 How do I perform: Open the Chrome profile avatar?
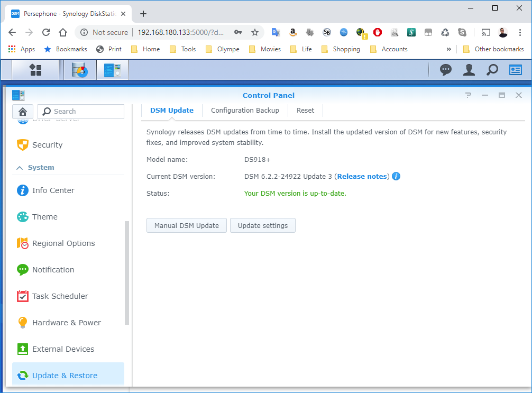[x=503, y=33]
